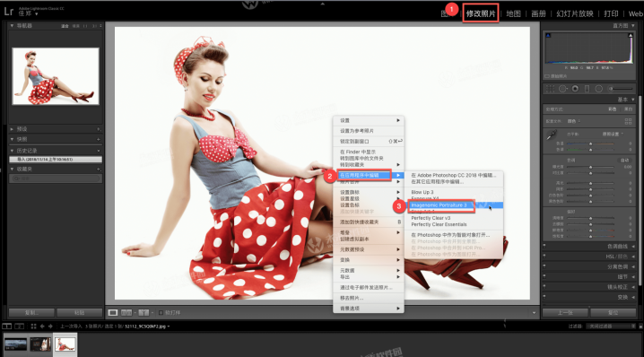Check the 原始照片 checkbox under histogram
The height and width of the screenshot is (357, 644).
click(x=547, y=76)
